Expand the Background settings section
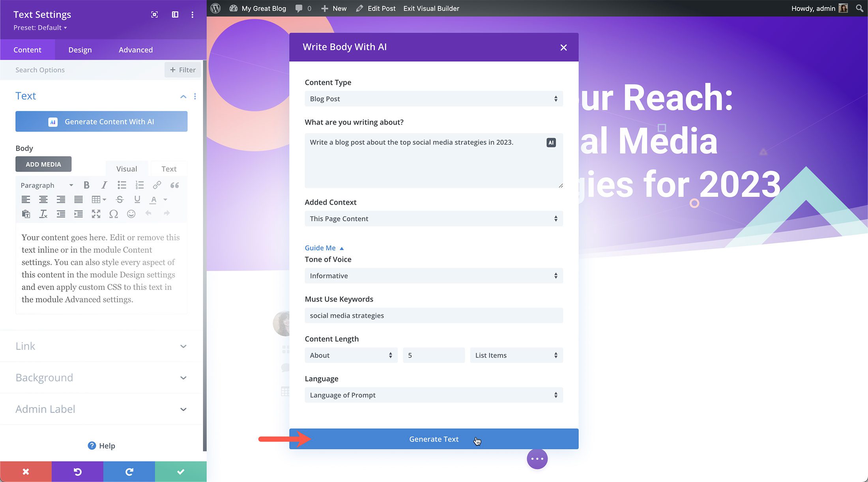The image size is (868, 482). tap(101, 377)
